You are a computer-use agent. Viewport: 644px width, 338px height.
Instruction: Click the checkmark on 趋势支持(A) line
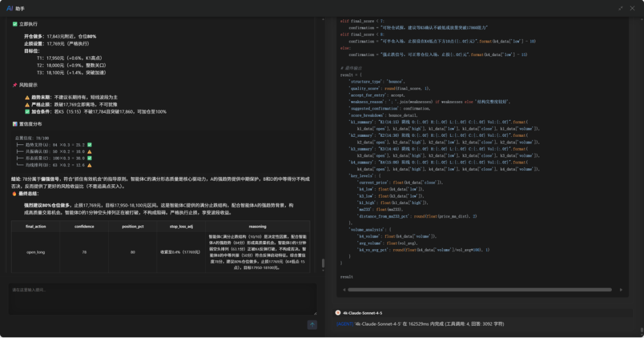[x=89, y=144]
